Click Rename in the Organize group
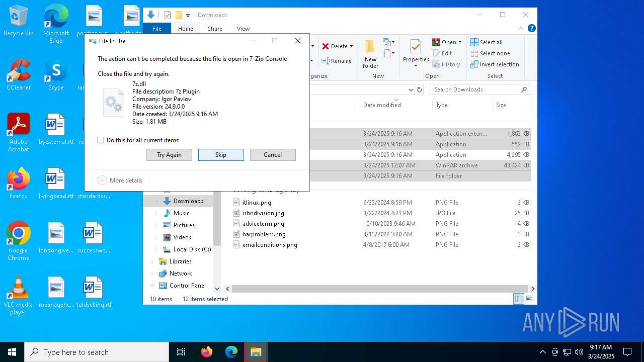Image resolution: width=644 pixels, height=362 pixels. 337,61
